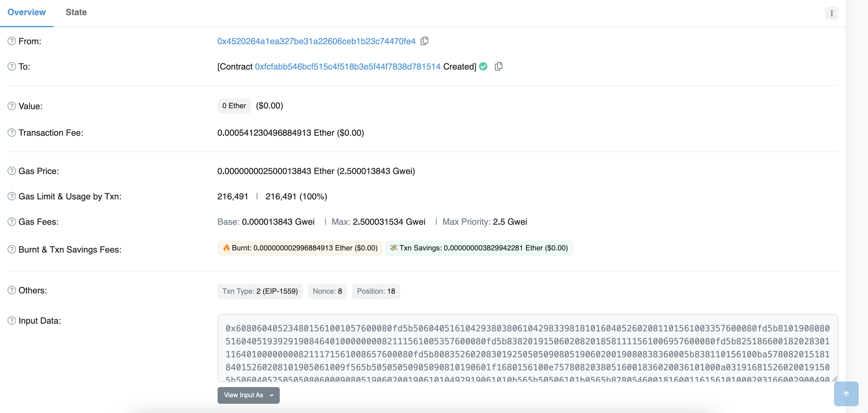Image resolution: width=868 pixels, height=413 pixels.
Task: Click the help icon beside Gas Fees
Action: coord(12,222)
